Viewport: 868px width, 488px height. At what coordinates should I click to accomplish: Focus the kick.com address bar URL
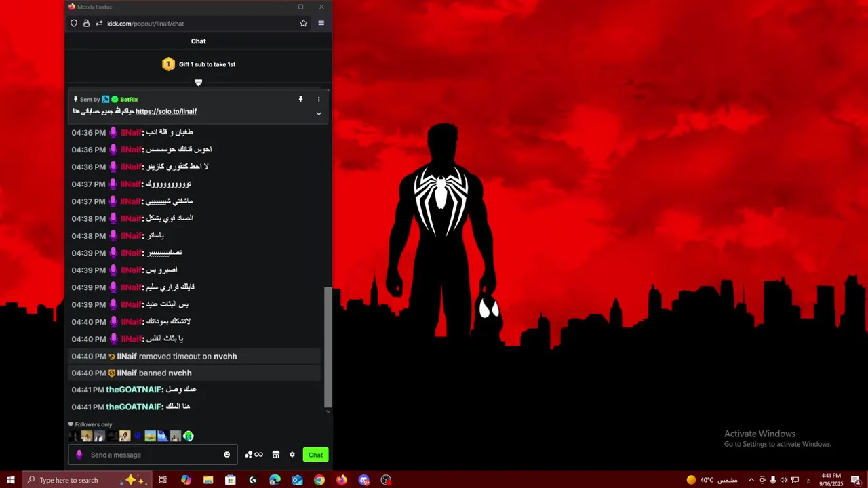click(145, 24)
